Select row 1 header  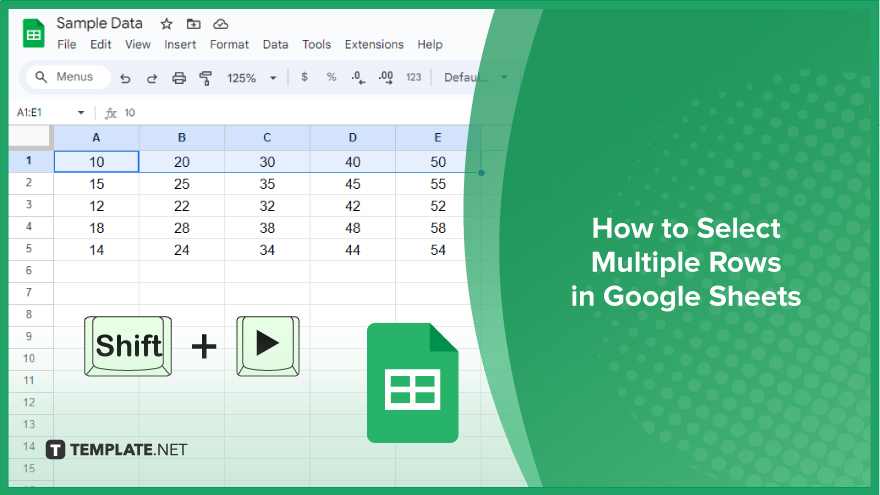(29, 161)
